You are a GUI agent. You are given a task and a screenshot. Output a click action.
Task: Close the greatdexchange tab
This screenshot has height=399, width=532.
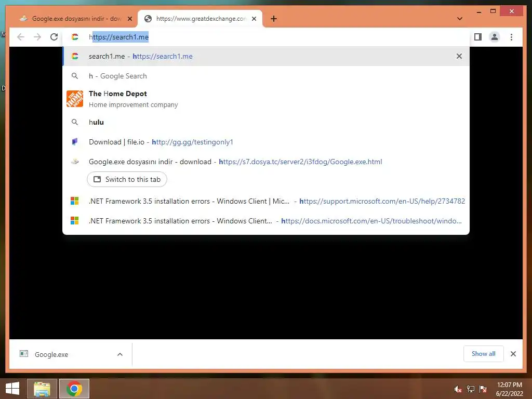254,19
